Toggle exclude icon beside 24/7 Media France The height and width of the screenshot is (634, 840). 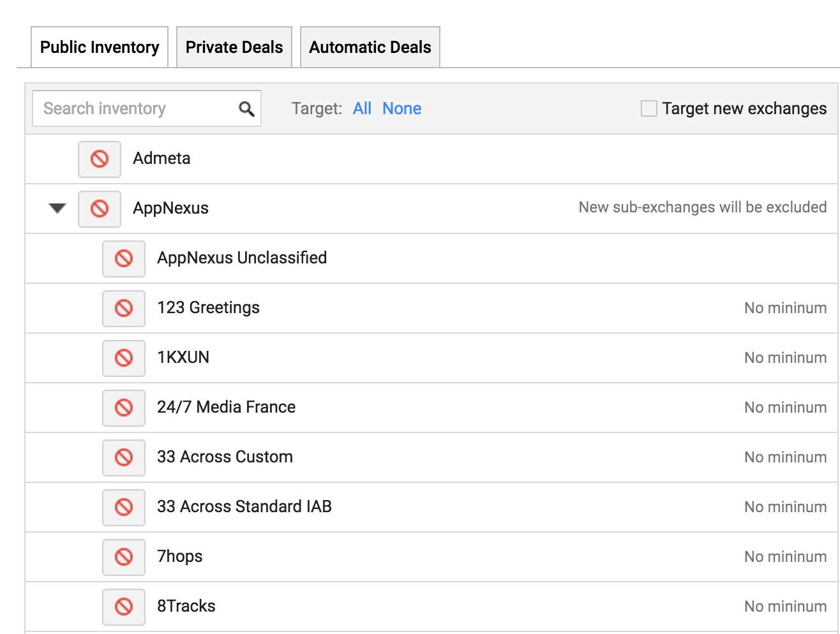[x=124, y=408]
